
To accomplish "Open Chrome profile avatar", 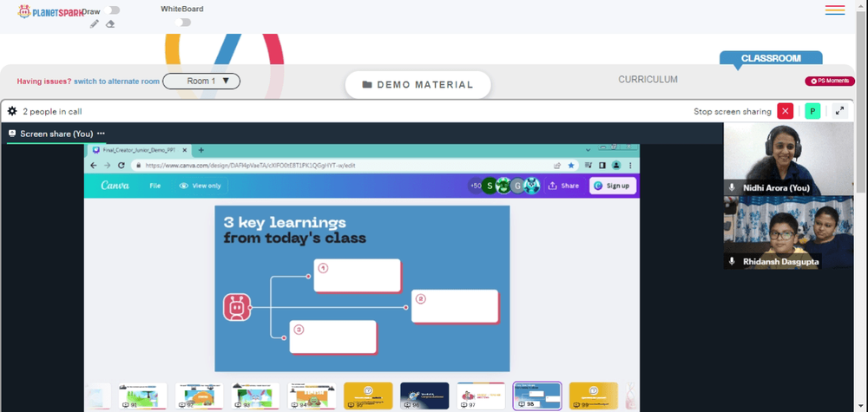I will (615, 166).
